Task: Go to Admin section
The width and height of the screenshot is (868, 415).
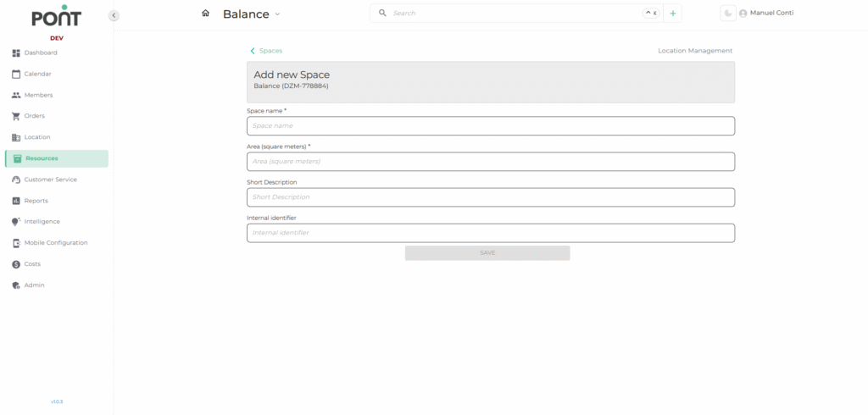Action: 34,285
